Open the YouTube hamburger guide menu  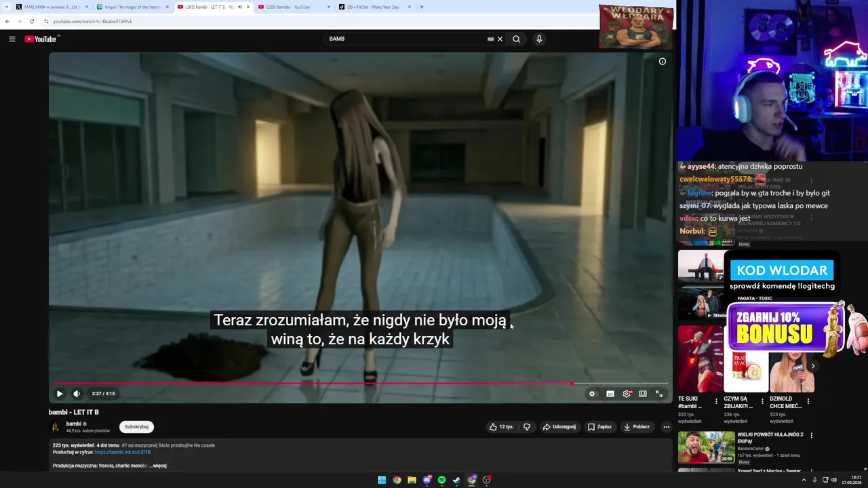(x=12, y=39)
